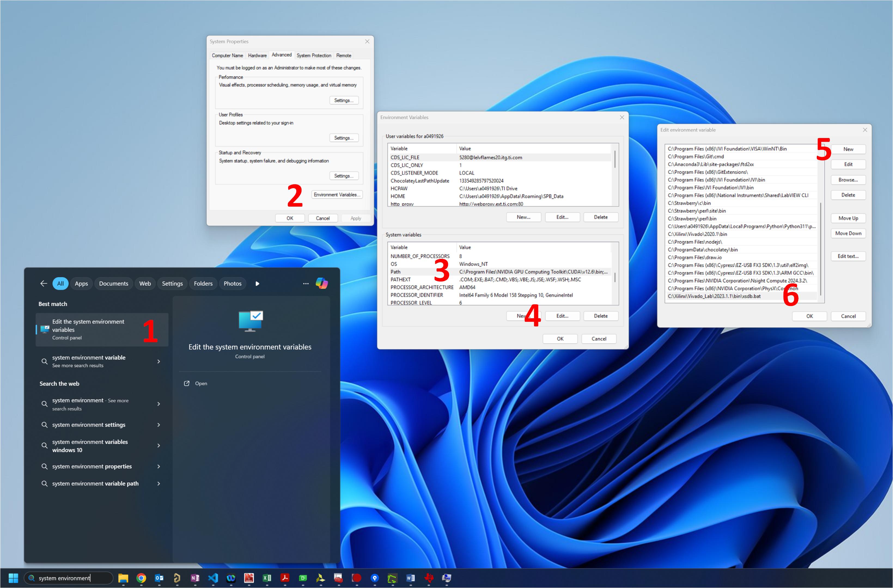Open Visual Studio Code from taskbar
The width and height of the screenshot is (893, 588).
click(213, 578)
